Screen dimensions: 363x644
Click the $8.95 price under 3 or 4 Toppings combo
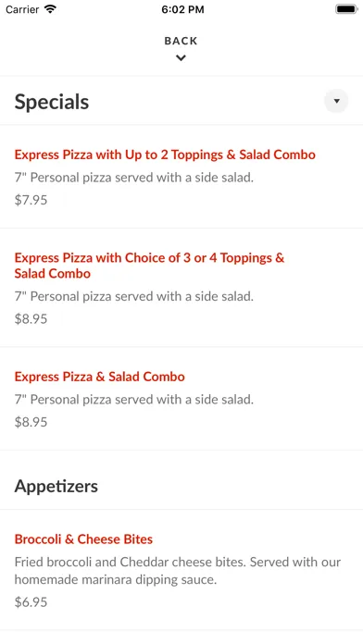pyautogui.click(x=31, y=318)
